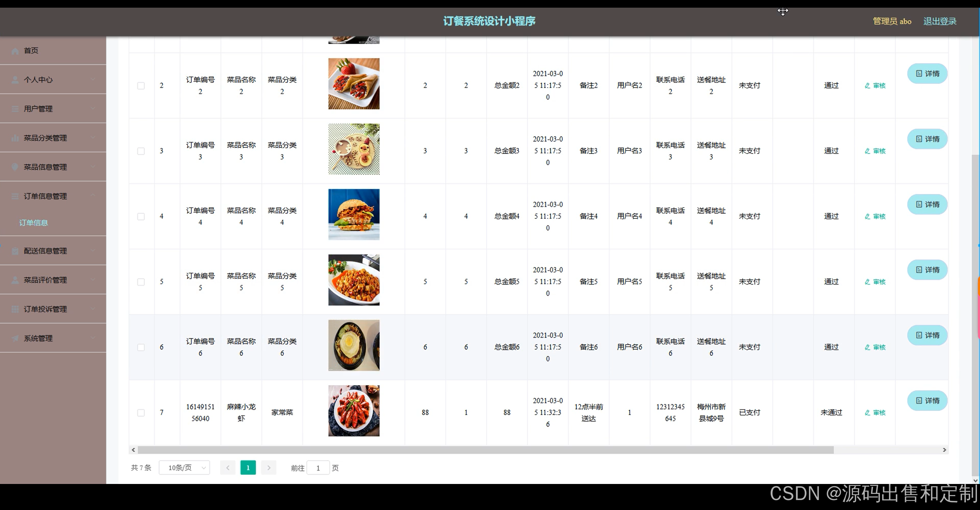Open the crayfish image in row 7

click(354, 411)
